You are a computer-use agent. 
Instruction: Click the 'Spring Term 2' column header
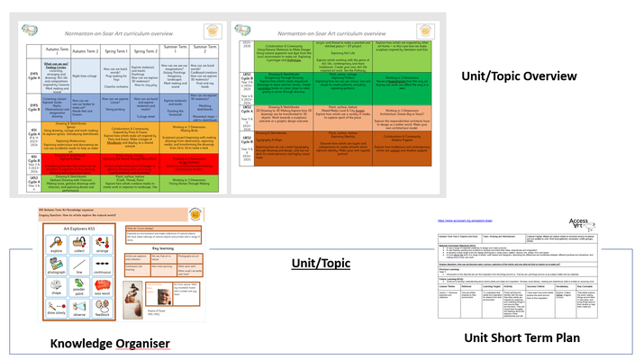pos(145,51)
